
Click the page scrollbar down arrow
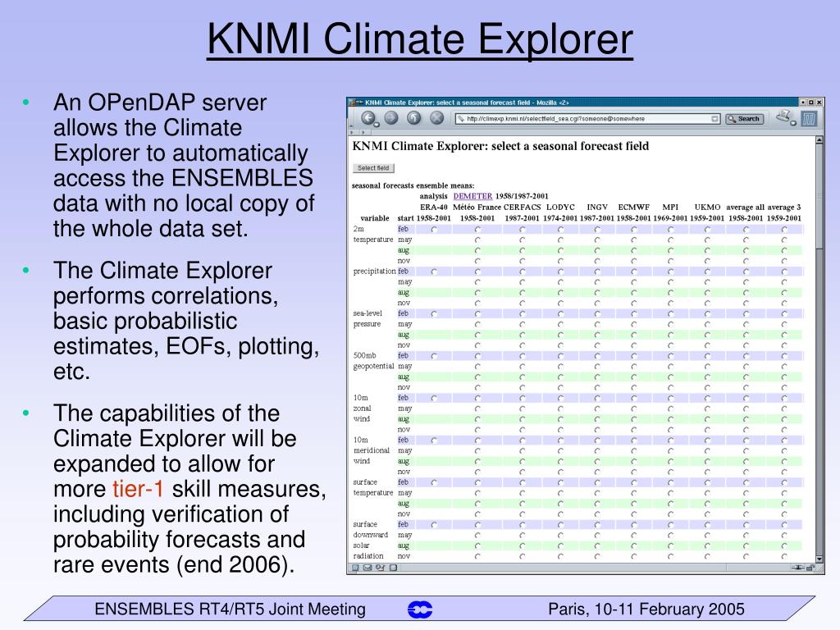819,559
